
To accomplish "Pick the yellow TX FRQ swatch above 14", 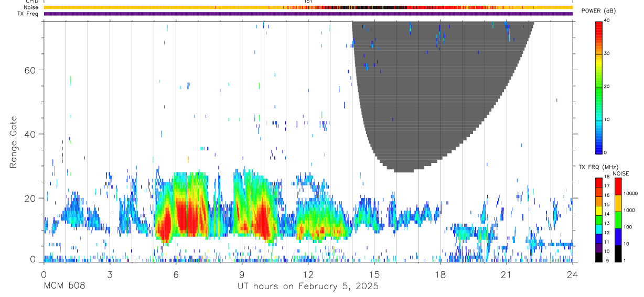I will pos(599,211).
